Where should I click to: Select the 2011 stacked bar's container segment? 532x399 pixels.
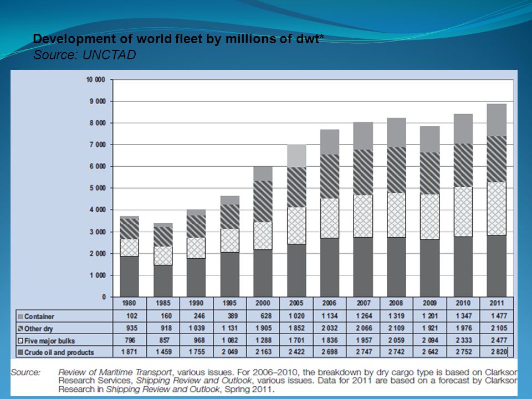[x=497, y=120]
